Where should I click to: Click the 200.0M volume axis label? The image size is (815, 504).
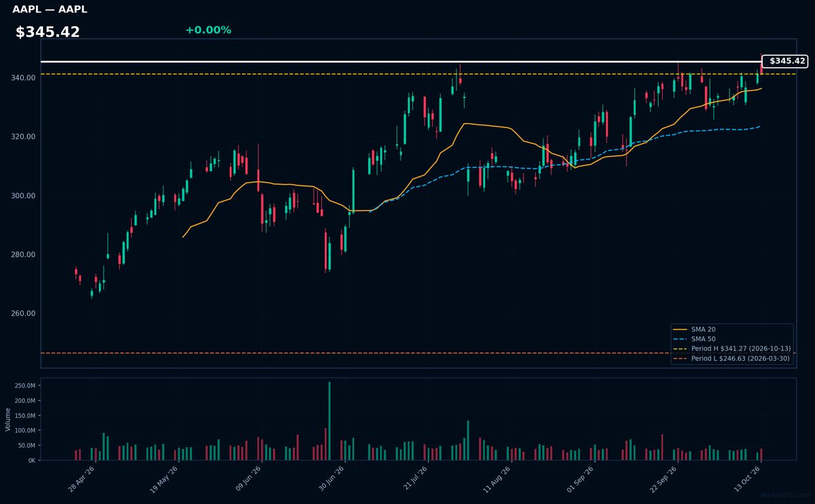coord(25,401)
